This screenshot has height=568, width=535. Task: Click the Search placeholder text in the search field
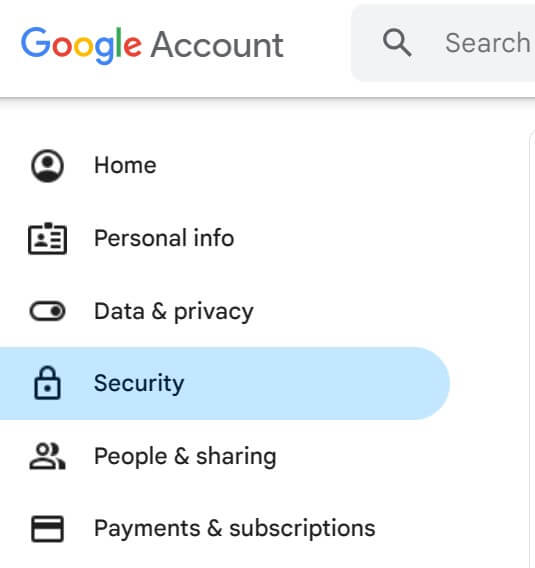488,43
